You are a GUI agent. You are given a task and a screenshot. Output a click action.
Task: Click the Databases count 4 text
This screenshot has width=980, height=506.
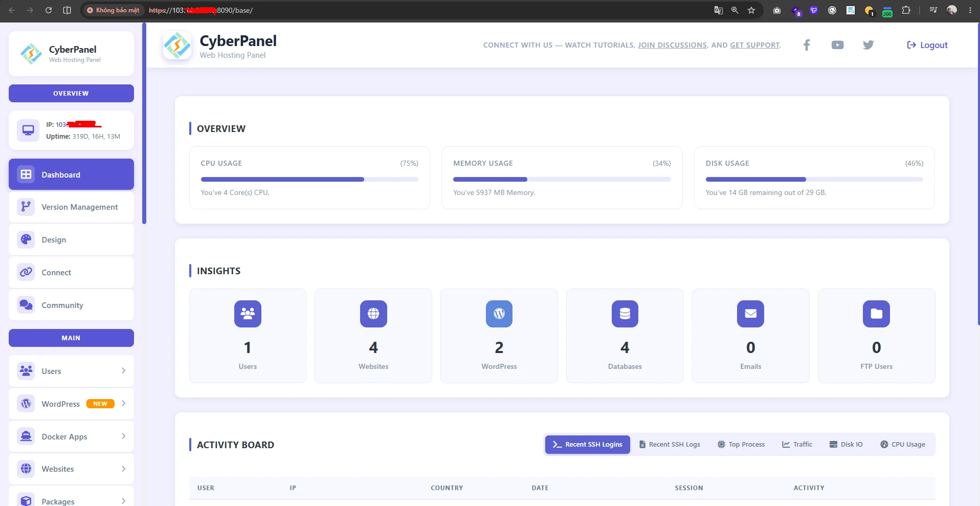(625, 347)
